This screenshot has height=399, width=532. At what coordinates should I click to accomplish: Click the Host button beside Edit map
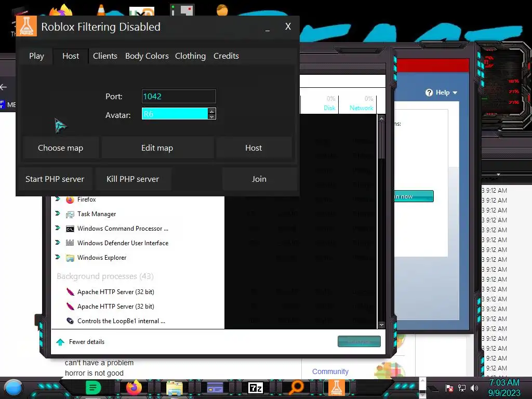pyautogui.click(x=254, y=148)
